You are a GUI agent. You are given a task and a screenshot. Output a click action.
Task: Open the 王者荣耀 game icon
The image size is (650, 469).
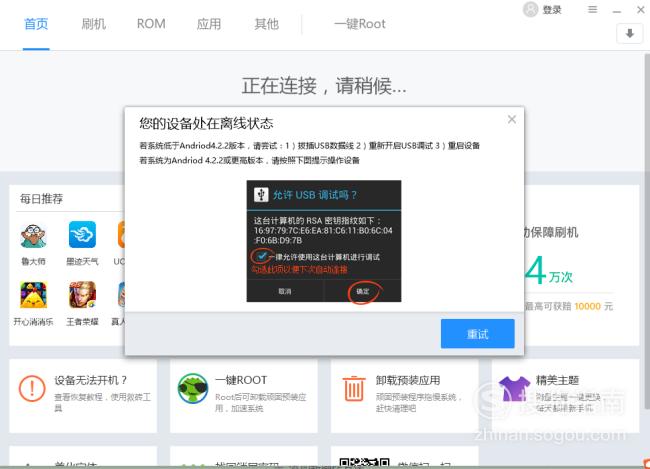pyautogui.click(x=82, y=295)
